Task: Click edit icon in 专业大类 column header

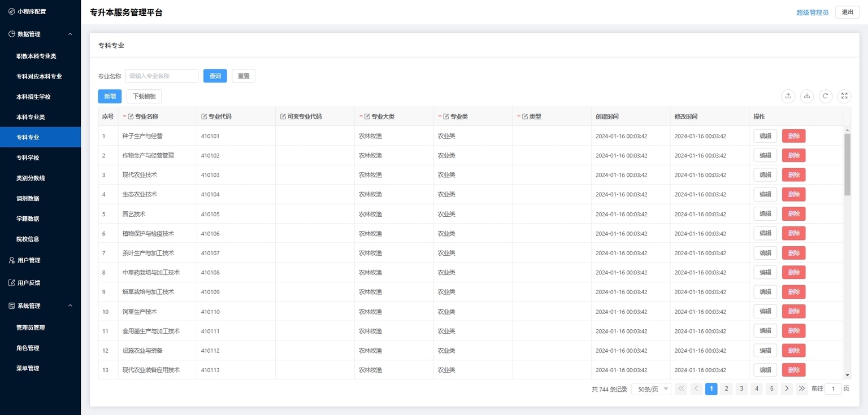Action: tap(367, 117)
